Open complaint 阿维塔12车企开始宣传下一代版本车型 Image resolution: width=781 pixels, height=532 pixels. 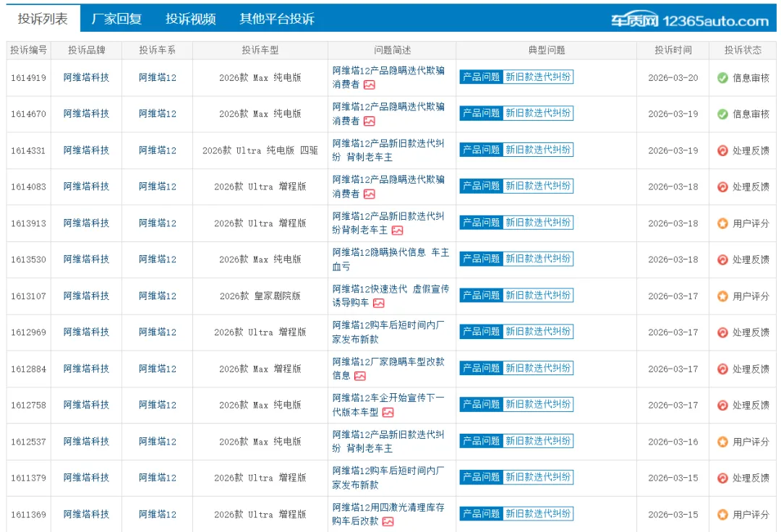pos(388,405)
